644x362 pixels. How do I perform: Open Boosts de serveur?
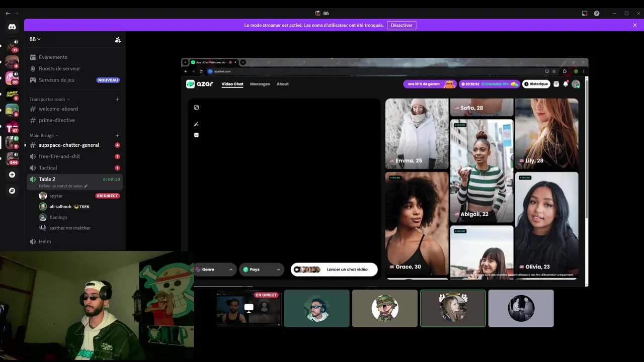[75, 68]
